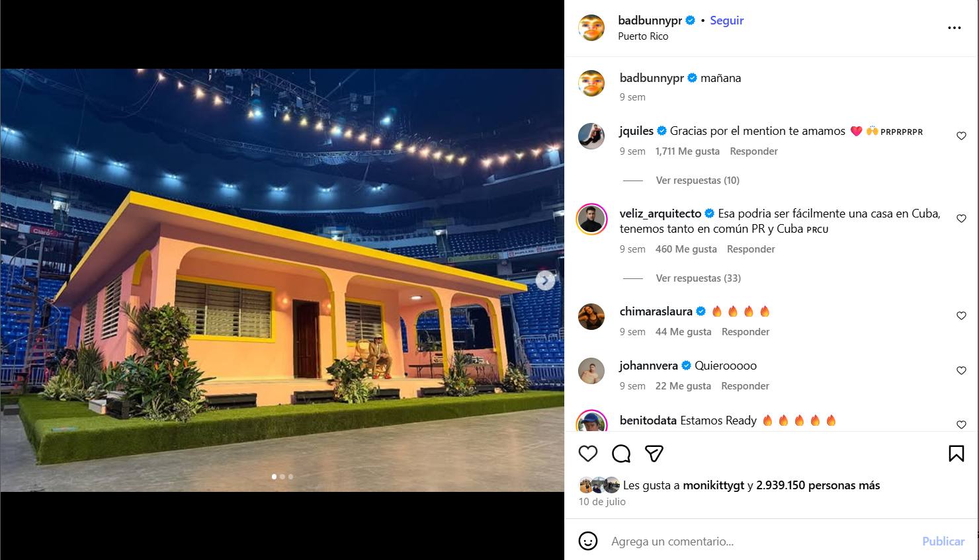Open badbunnypr profile picture in header
Screen dimensions: 979x560
point(591,28)
